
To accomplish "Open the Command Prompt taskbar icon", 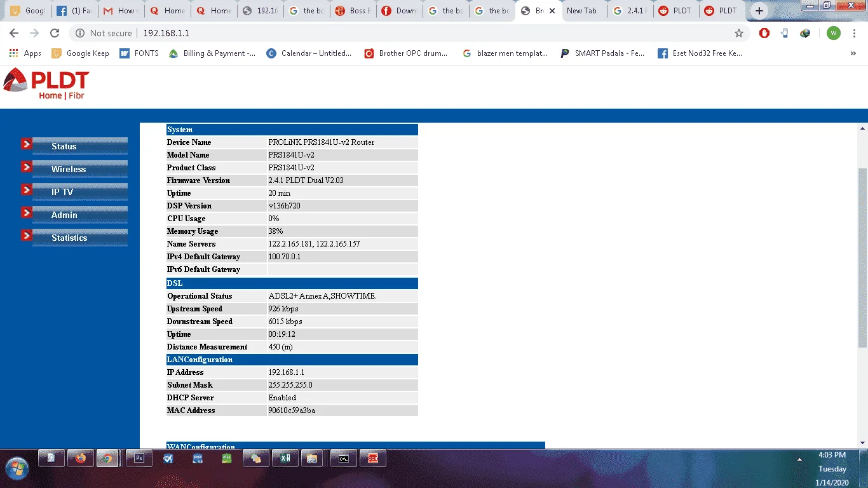I will (x=344, y=458).
